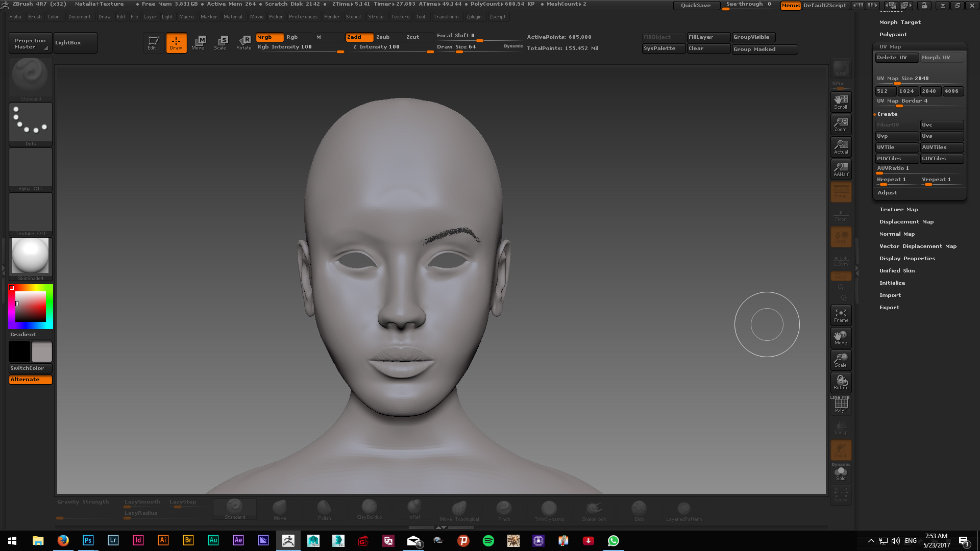Collapse the UV Map subpalette
Viewport: 980px width, 551px height.
tap(890, 46)
